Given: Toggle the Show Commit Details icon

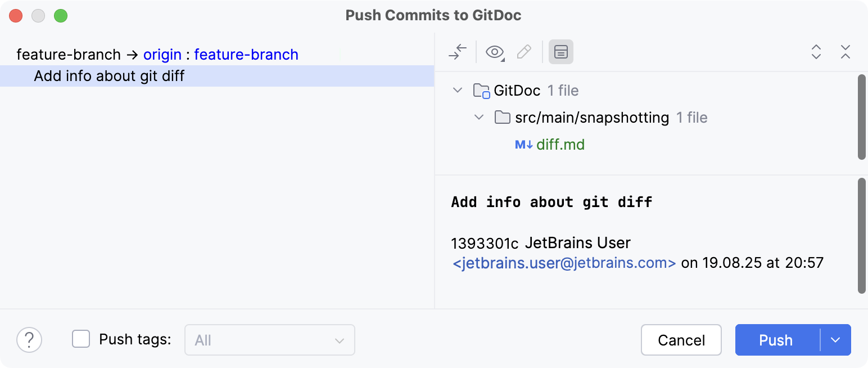Looking at the screenshot, I should coord(560,52).
